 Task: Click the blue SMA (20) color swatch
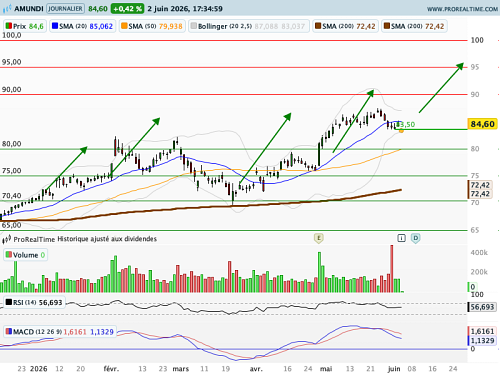(x=55, y=26)
